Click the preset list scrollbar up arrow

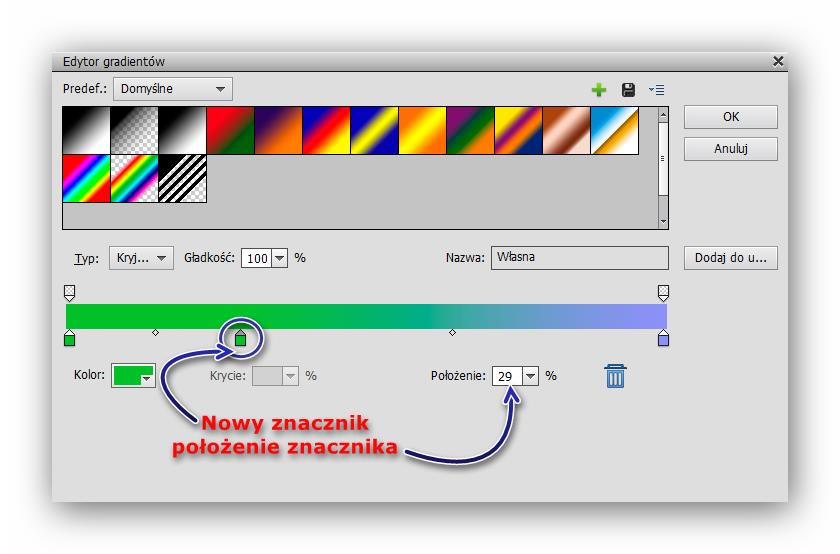663,115
